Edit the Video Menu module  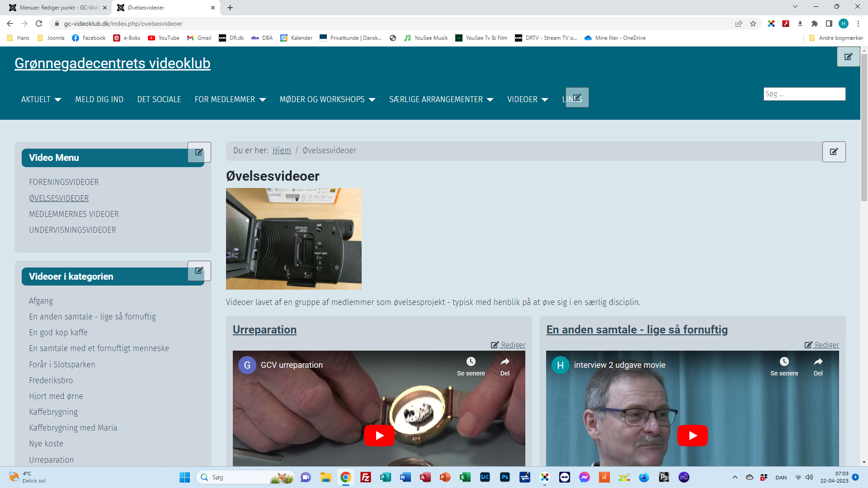(x=199, y=152)
